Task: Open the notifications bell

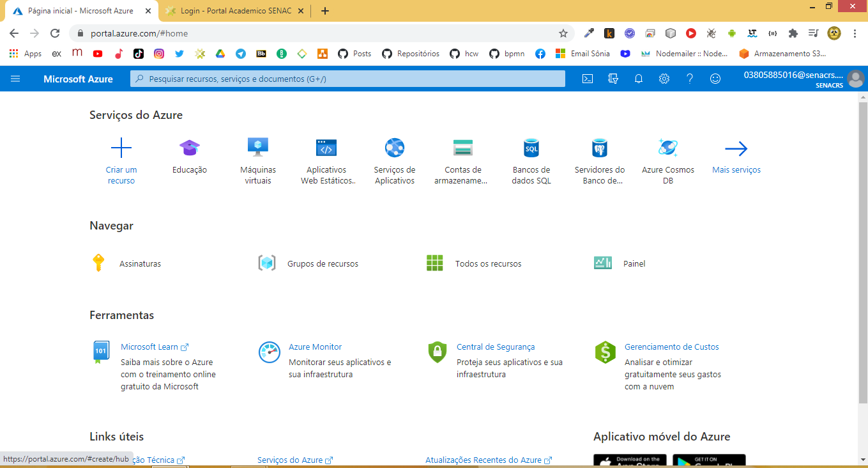Action: 639,79
